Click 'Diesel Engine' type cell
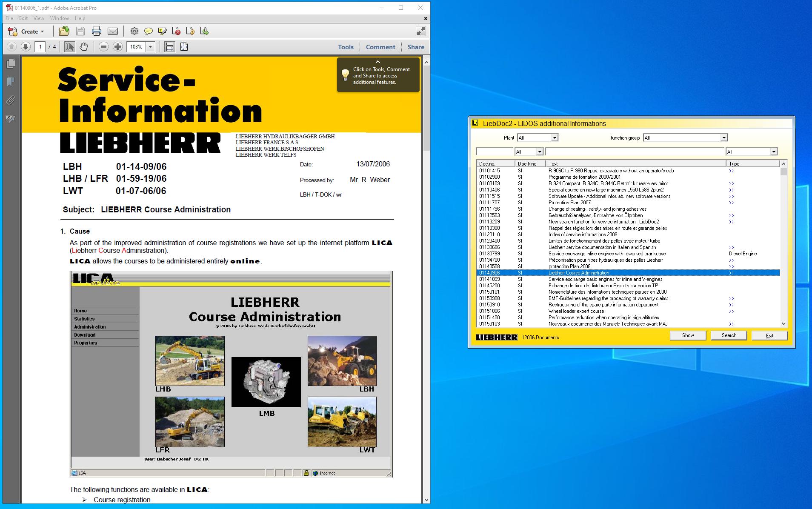 tap(743, 254)
